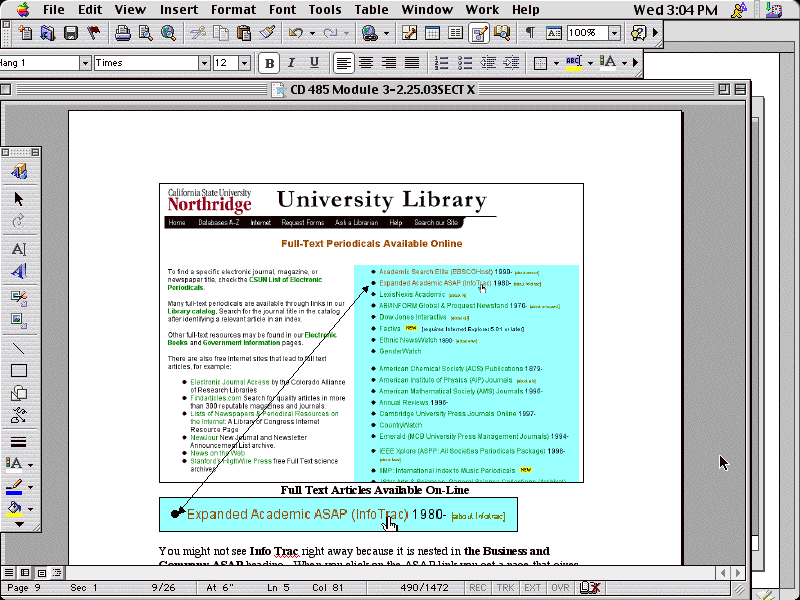The height and width of the screenshot is (600, 800).
Task: Apply yellow Fill Color in Drawing palette
Action: (x=14, y=509)
